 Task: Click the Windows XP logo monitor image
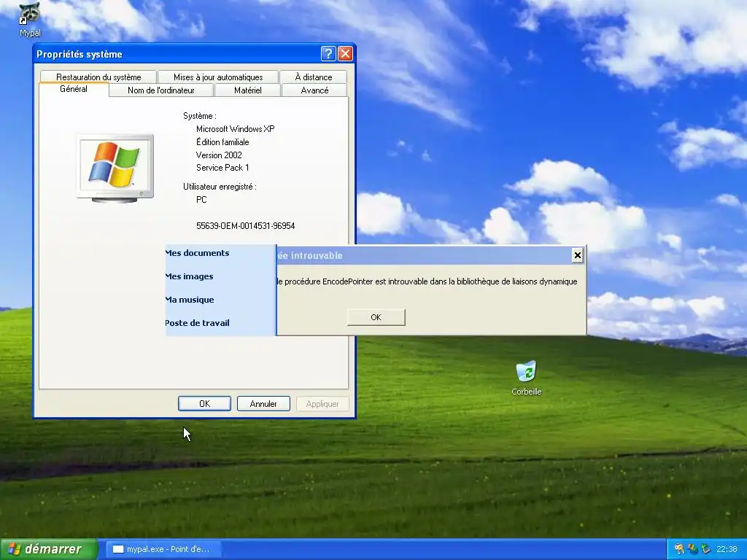115,168
